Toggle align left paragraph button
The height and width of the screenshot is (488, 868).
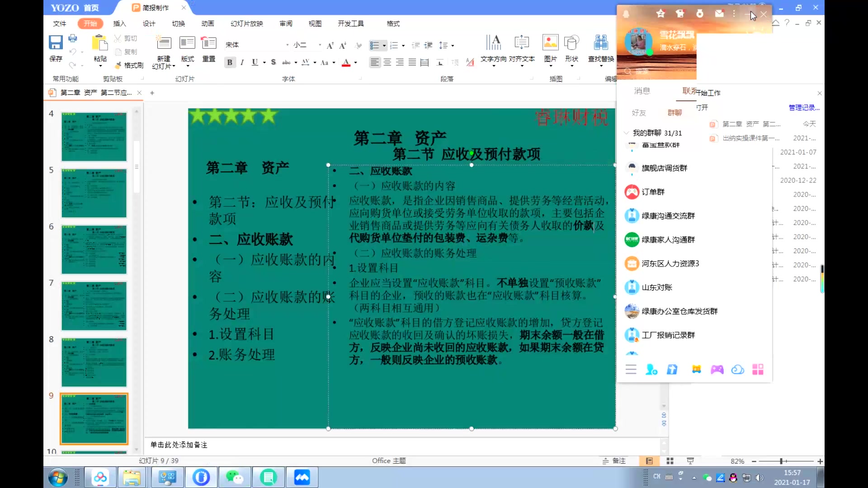pyautogui.click(x=375, y=62)
